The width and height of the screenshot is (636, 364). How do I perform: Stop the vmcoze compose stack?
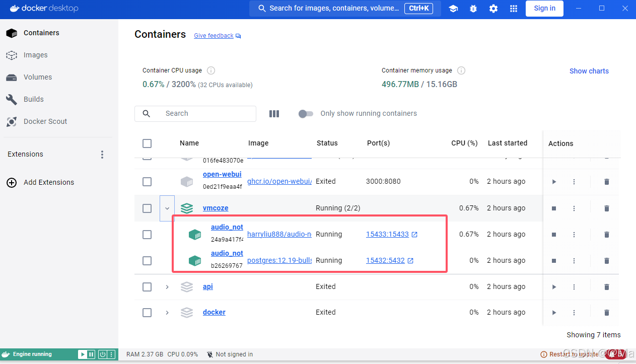point(554,208)
